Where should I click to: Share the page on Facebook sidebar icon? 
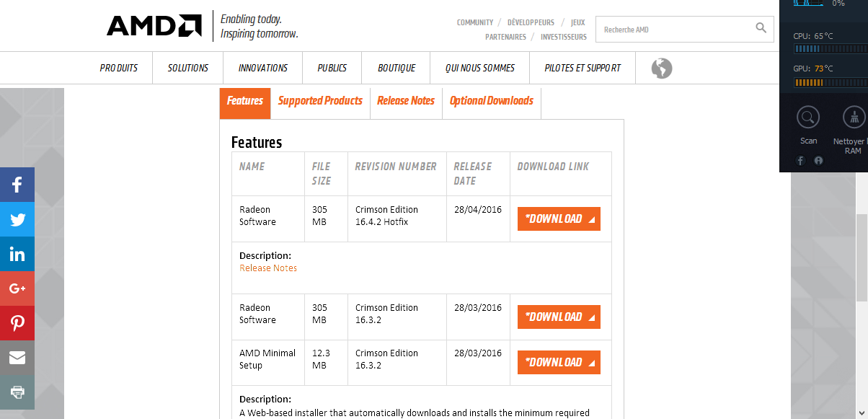(x=17, y=185)
